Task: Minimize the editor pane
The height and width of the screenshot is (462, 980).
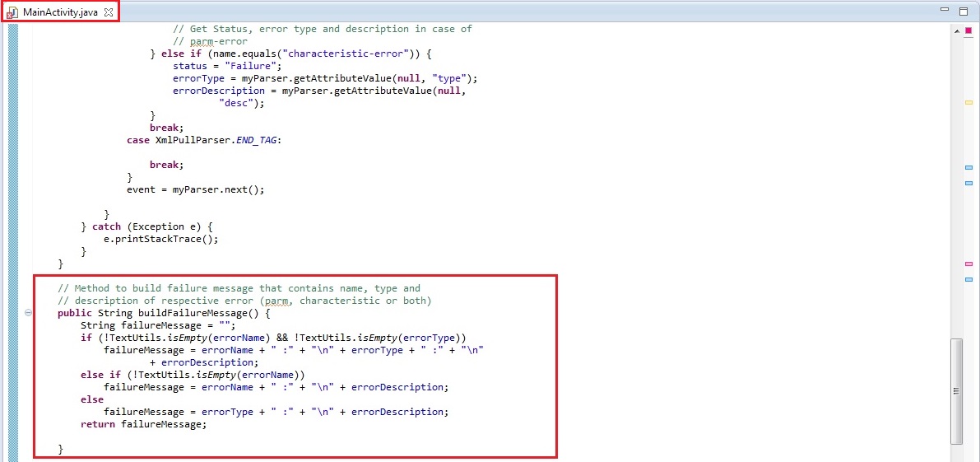Action: (944, 11)
